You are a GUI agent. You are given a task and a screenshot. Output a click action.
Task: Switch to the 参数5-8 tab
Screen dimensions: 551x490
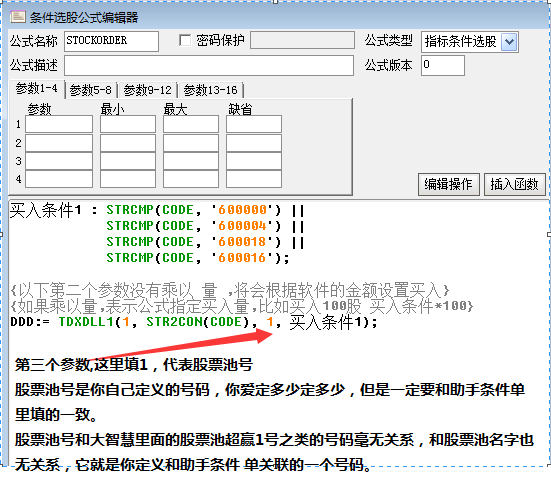coord(91,90)
